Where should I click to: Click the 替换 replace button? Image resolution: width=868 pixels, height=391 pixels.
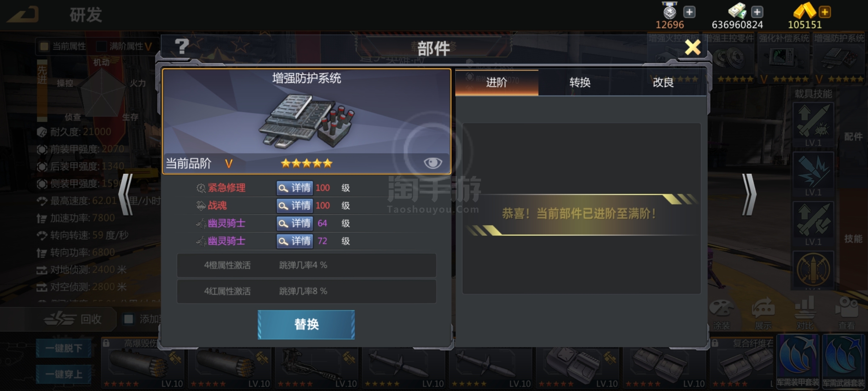coord(306,325)
